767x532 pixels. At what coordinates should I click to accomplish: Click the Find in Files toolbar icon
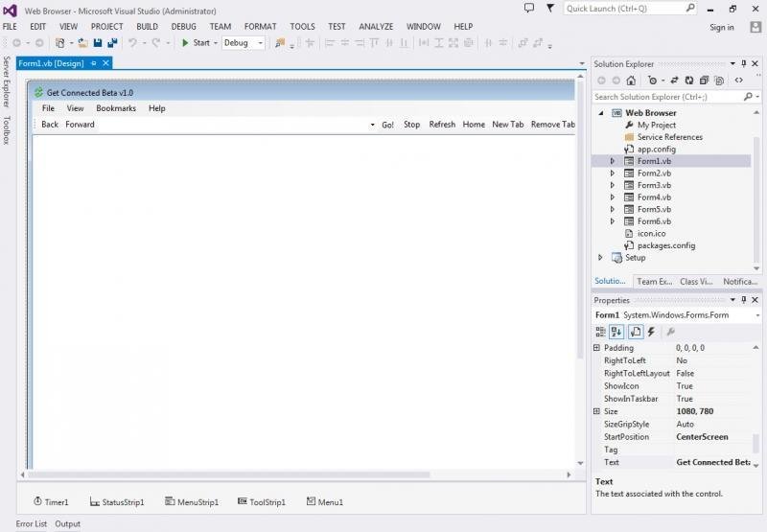[x=280, y=43]
